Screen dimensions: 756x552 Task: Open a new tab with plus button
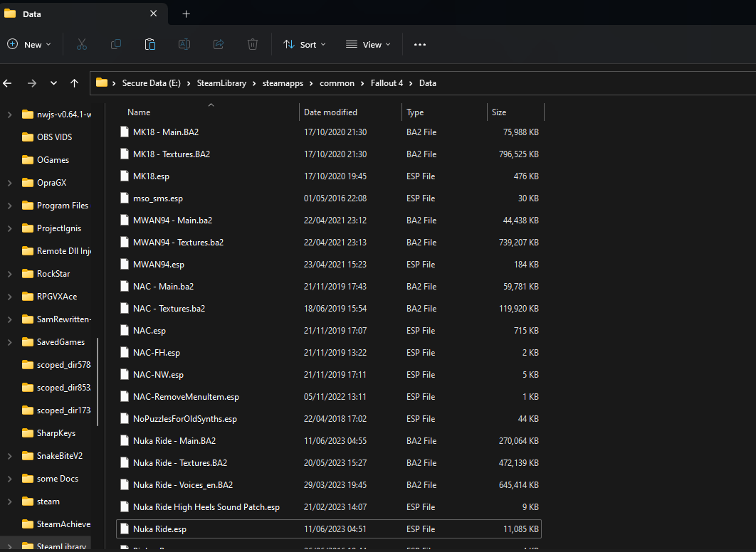pyautogui.click(x=186, y=14)
